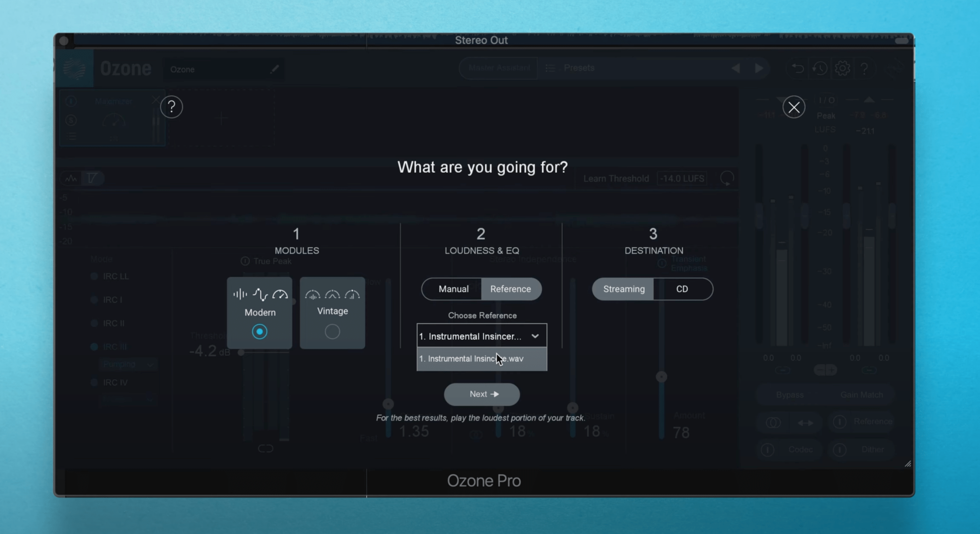The image size is (980, 534).
Task: Open the header Help question mark icon
Action: [864, 69]
